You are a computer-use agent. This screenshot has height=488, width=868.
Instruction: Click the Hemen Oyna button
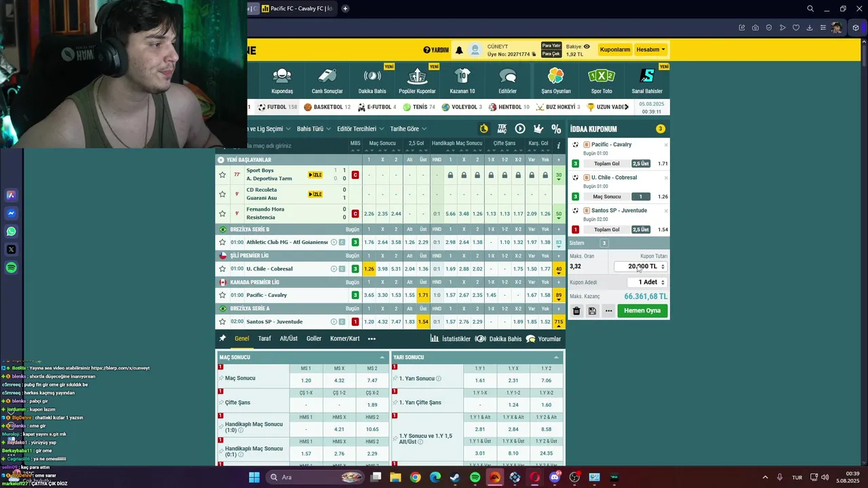(x=642, y=311)
